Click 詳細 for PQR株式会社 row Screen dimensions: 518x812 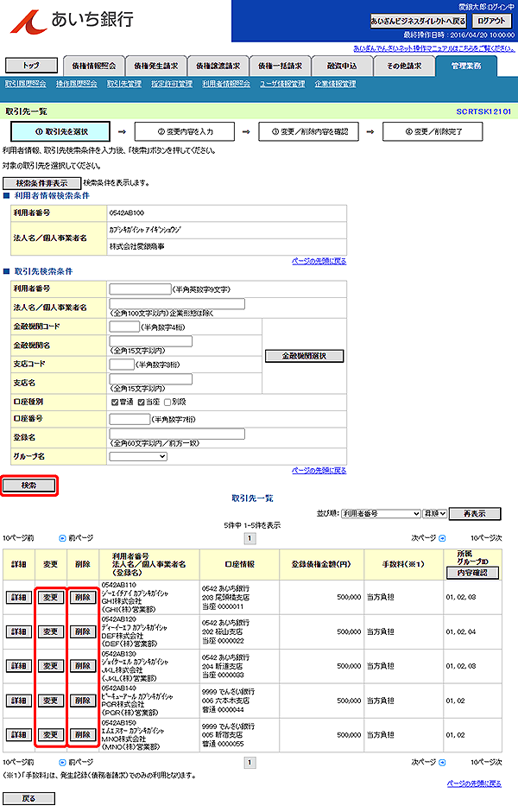(x=19, y=701)
